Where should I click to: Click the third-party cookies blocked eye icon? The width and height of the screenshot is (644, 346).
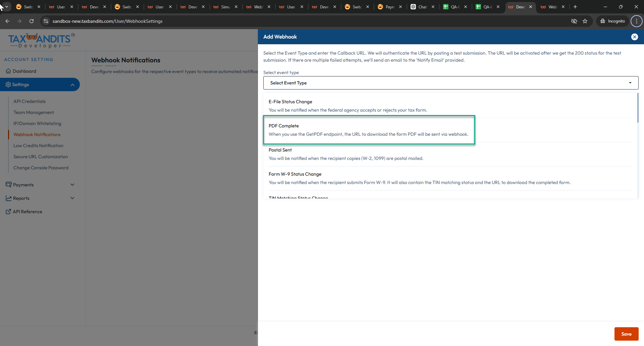[574, 21]
